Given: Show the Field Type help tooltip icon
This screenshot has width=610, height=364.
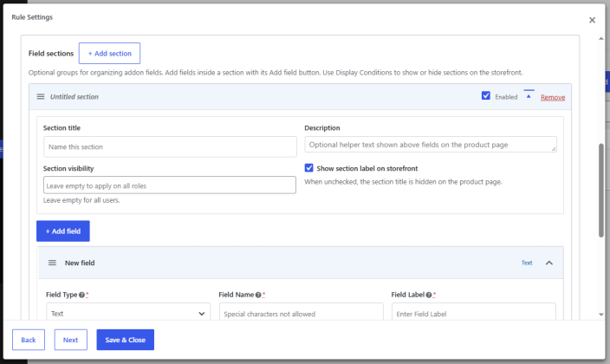Looking at the screenshot, I should click(x=81, y=295).
